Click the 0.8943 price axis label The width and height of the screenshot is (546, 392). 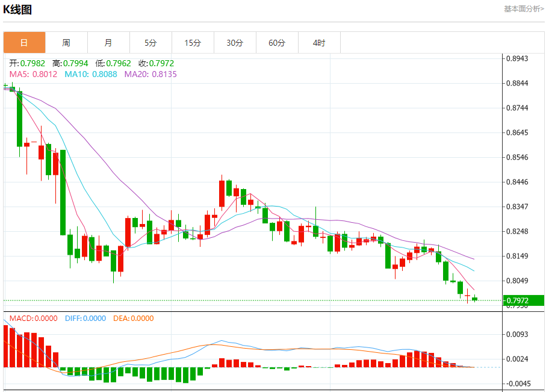click(517, 58)
